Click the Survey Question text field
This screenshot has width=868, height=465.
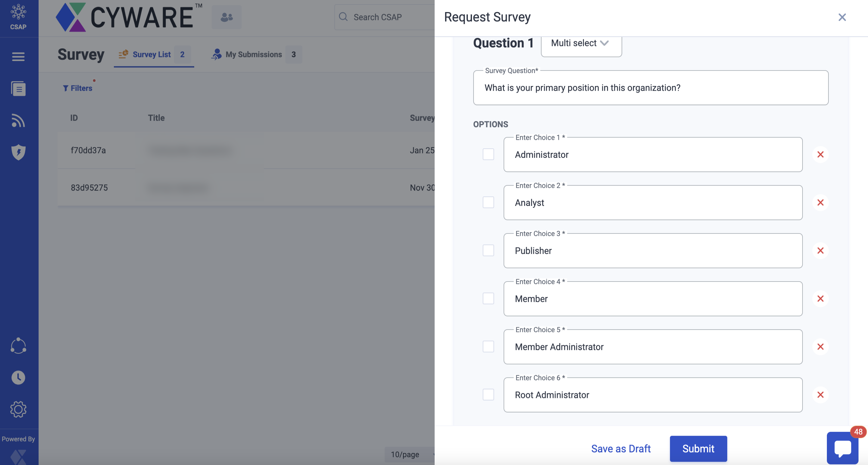click(650, 88)
